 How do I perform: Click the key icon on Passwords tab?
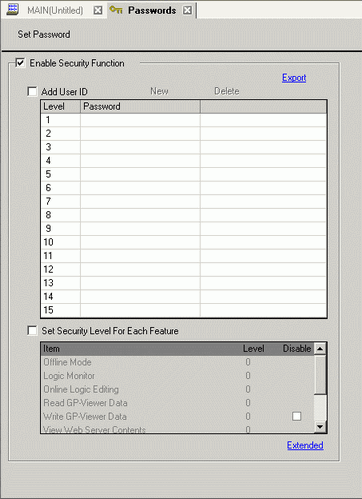point(116,10)
